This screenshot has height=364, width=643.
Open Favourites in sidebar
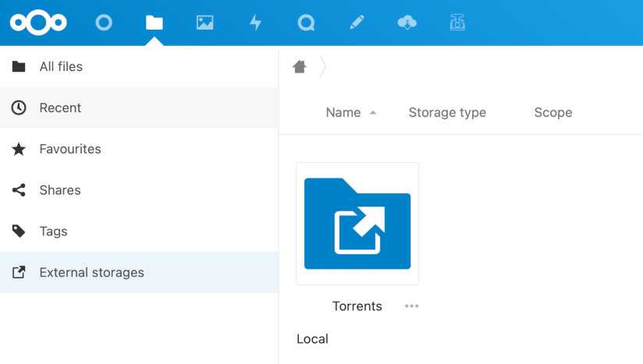70,149
